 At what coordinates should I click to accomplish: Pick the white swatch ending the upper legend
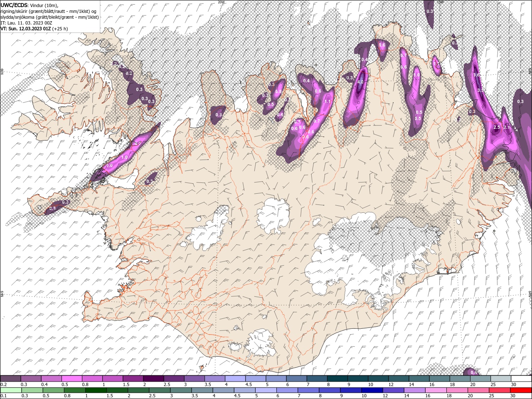pyautogui.click(x=521, y=379)
